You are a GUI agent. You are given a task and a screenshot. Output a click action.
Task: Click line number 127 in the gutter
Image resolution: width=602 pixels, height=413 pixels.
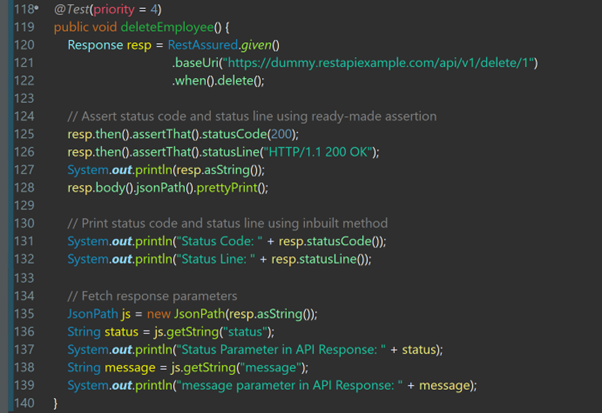pyautogui.click(x=22, y=170)
